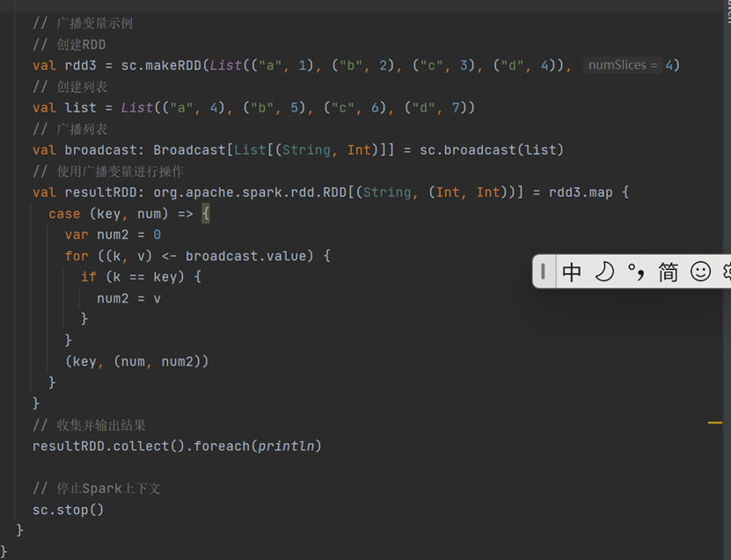This screenshot has height=560, width=731.
Task: Click comment '// 创建列表'
Action: [x=69, y=87]
